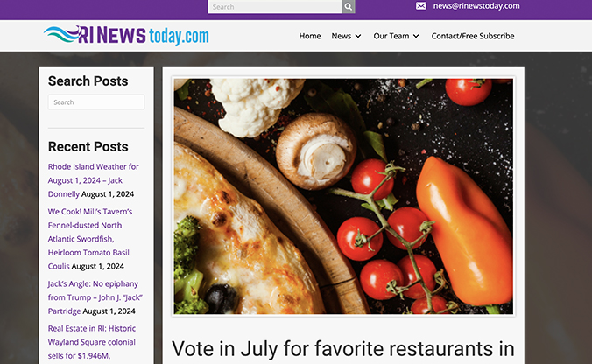
Task: Open Rhode Island Weather August 1 post
Action: [93, 180]
